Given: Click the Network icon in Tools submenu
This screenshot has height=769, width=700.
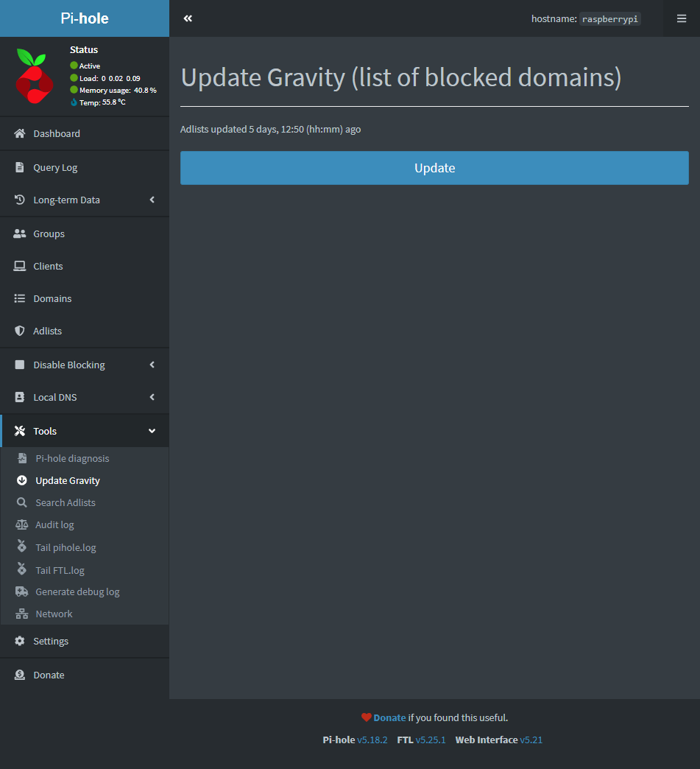Looking at the screenshot, I should (x=22, y=614).
